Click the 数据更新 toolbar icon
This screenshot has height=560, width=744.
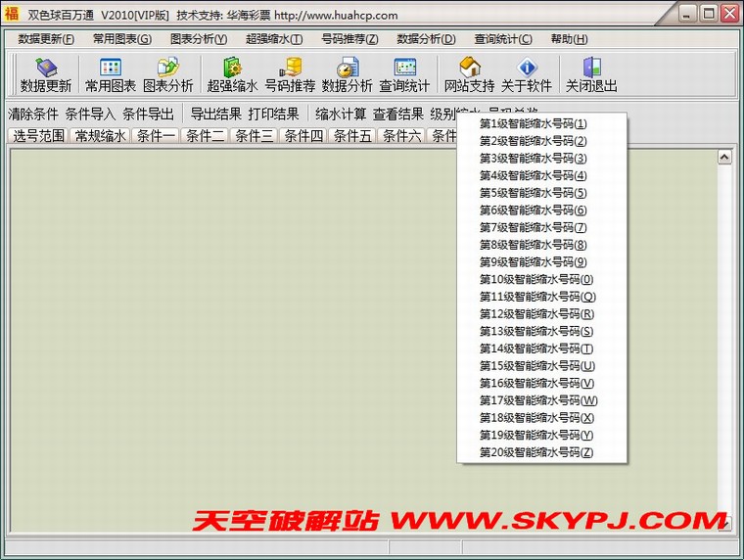[x=45, y=74]
